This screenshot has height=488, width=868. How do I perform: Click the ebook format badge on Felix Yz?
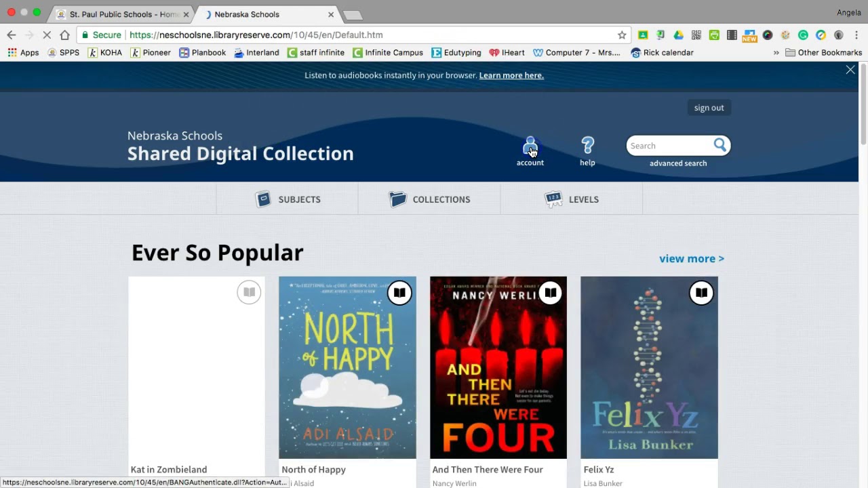701,293
